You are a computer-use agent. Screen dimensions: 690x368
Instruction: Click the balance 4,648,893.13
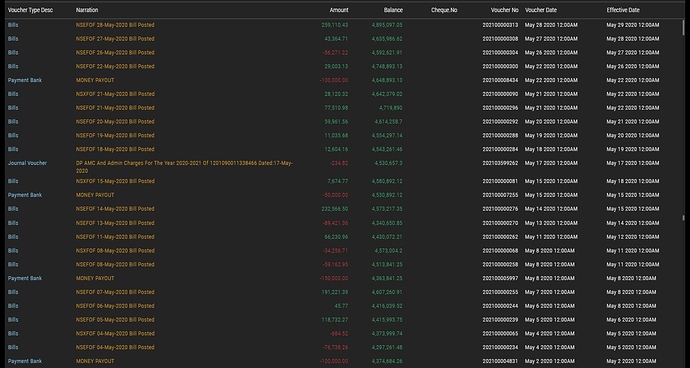tap(387, 80)
